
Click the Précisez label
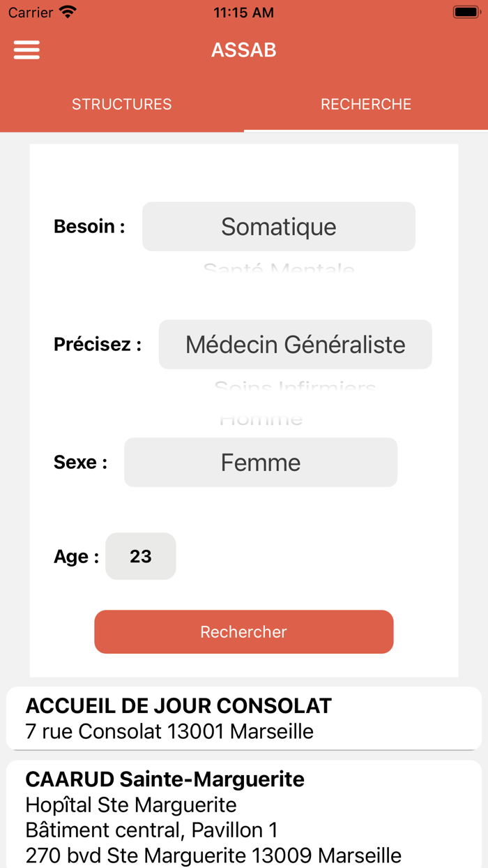(98, 345)
